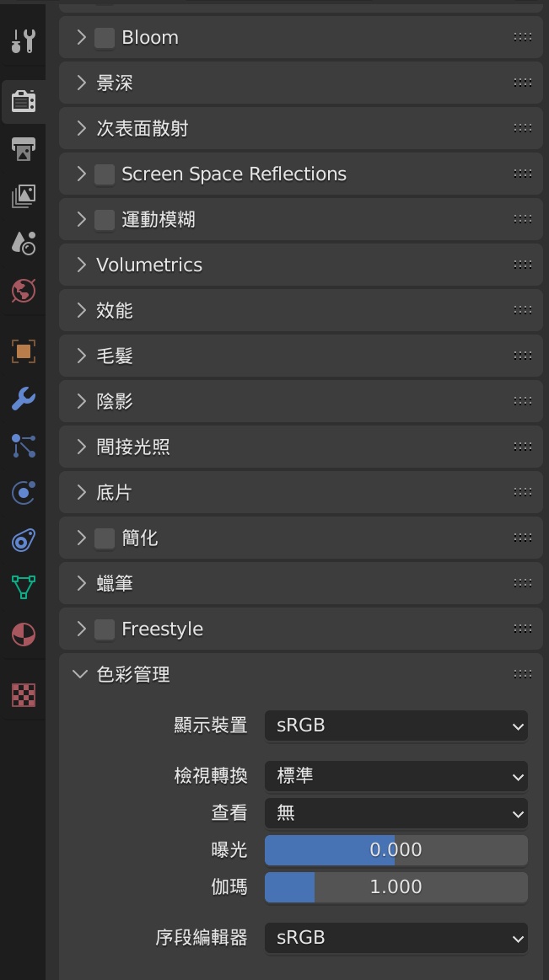Click the 伽瑪 value field
Image resolution: width=549 pixels, height=980 pixels.
[x=396, y=887]
